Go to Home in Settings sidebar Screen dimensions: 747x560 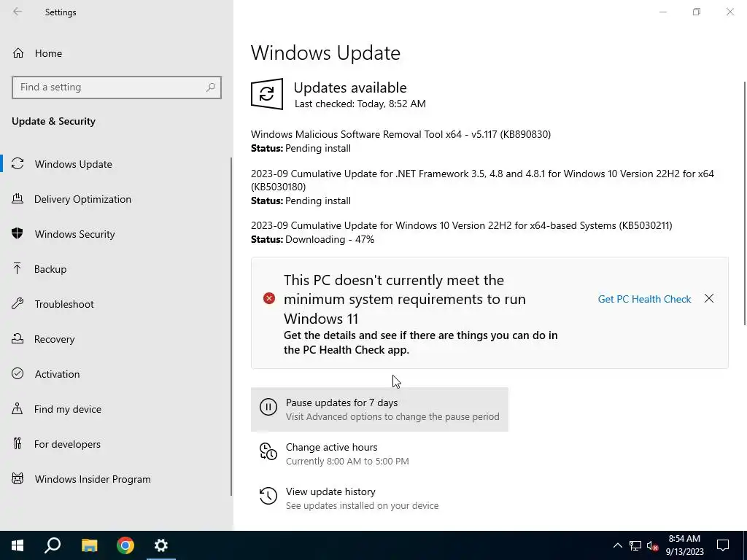tap(49, 53)
